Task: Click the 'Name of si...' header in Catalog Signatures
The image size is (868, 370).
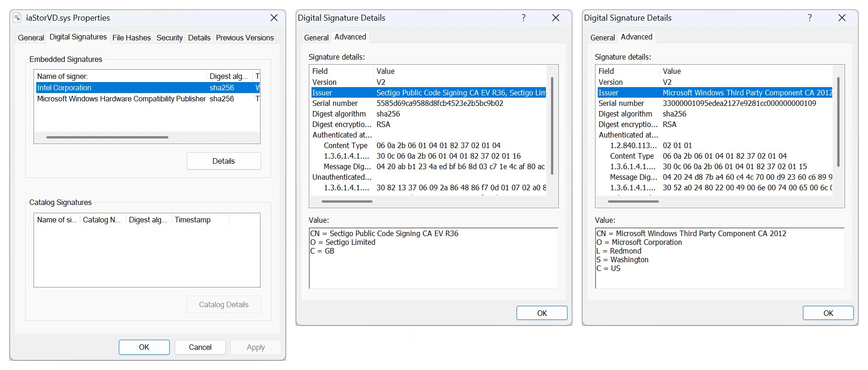Action: 57,220
